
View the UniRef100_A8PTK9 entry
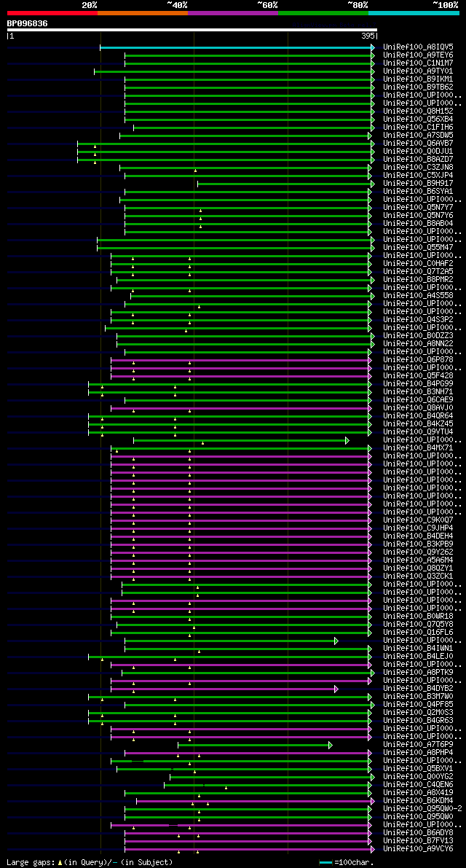418,673
